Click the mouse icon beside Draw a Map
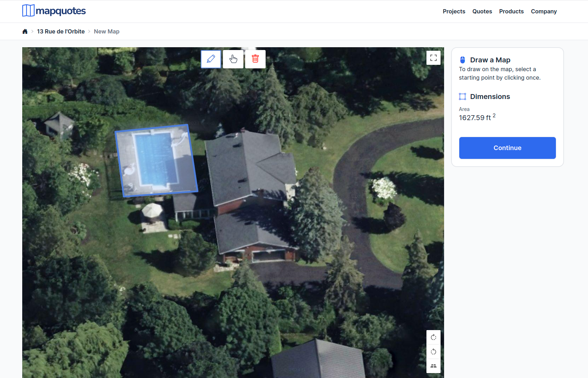This screenshot has height=378, width=588. point(462,60)
